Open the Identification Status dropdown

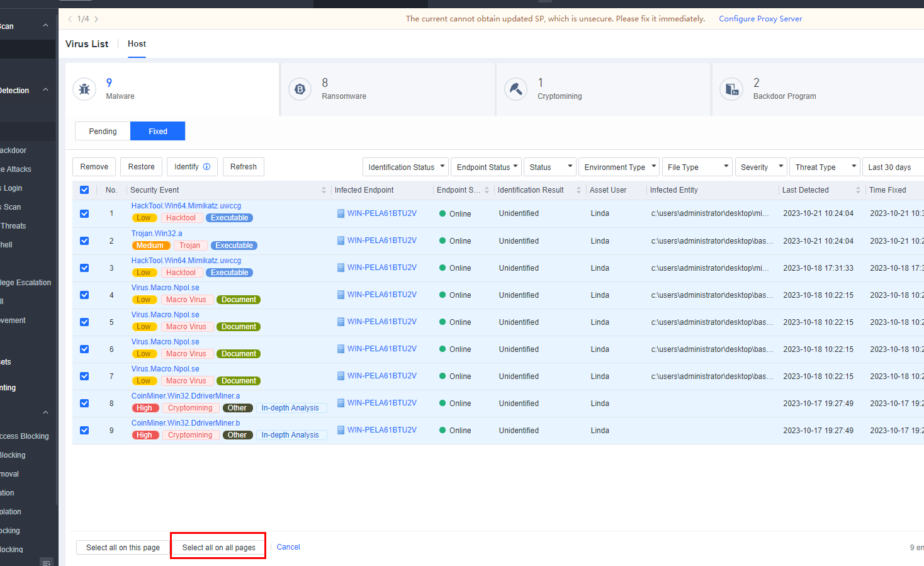tap(405, 167)
